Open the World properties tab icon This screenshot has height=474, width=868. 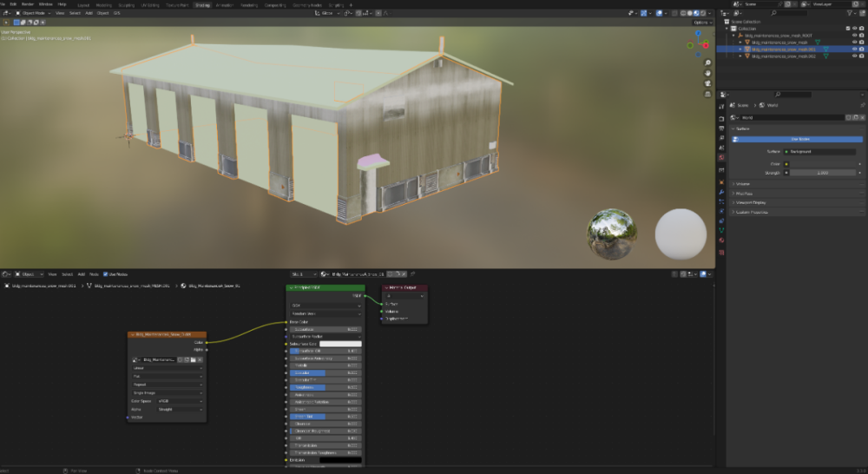click(721, 158)
